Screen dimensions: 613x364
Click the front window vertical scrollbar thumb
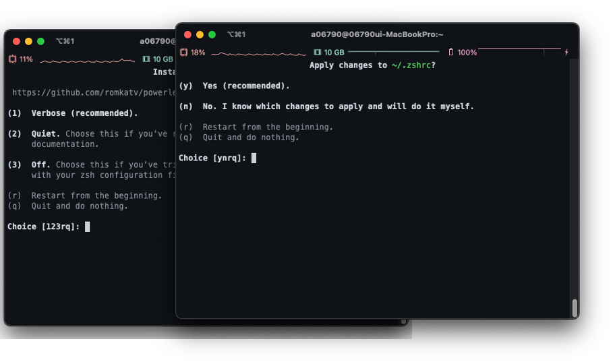575,307
